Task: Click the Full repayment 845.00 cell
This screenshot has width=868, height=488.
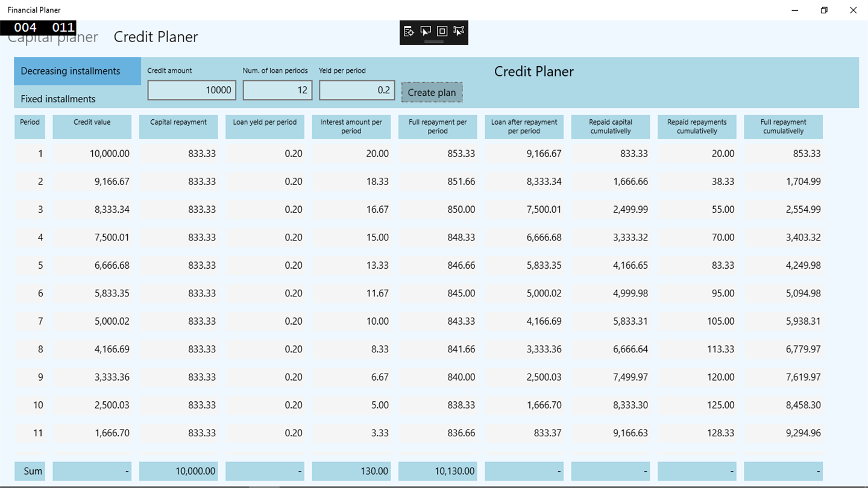Action: pos(438,293)
